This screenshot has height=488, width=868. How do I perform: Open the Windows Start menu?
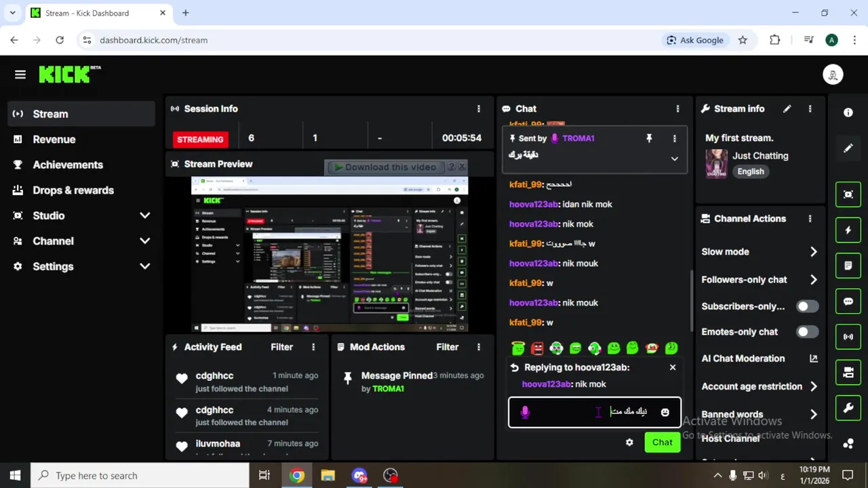(x=15, y=476)
